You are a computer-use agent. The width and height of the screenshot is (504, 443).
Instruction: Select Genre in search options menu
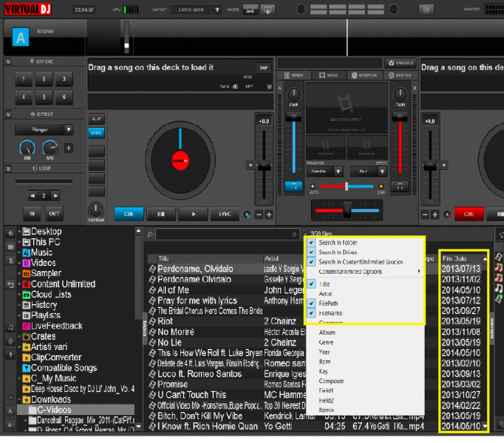pos(326,343)
